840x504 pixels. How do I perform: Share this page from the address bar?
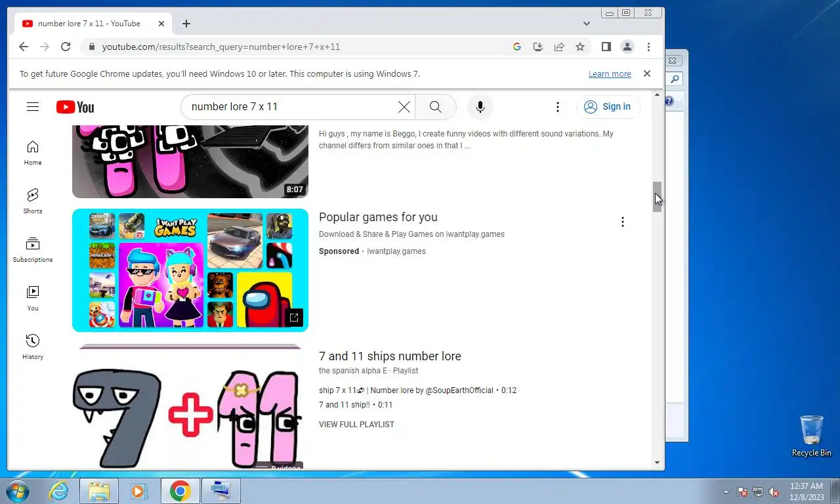[x=559, y=47]
